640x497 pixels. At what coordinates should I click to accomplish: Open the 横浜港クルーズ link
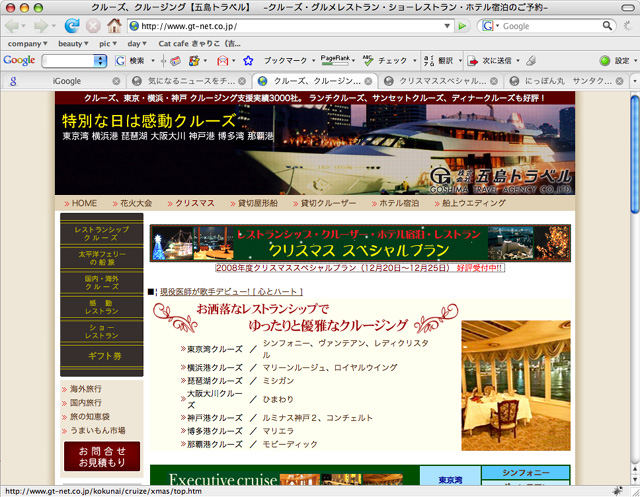pyautogui.click(x=215, y=368)
